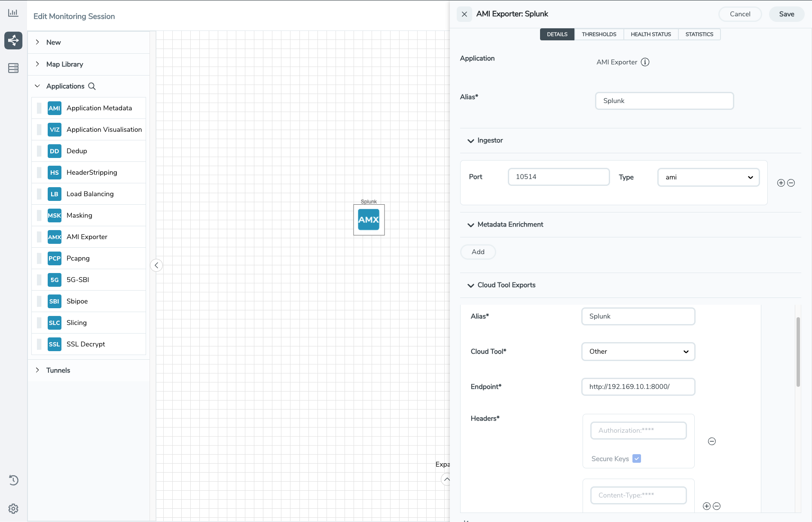Screen dimensions: 812x522
Task: Open the Type dropdown showing ami
Action: point(708,177)
